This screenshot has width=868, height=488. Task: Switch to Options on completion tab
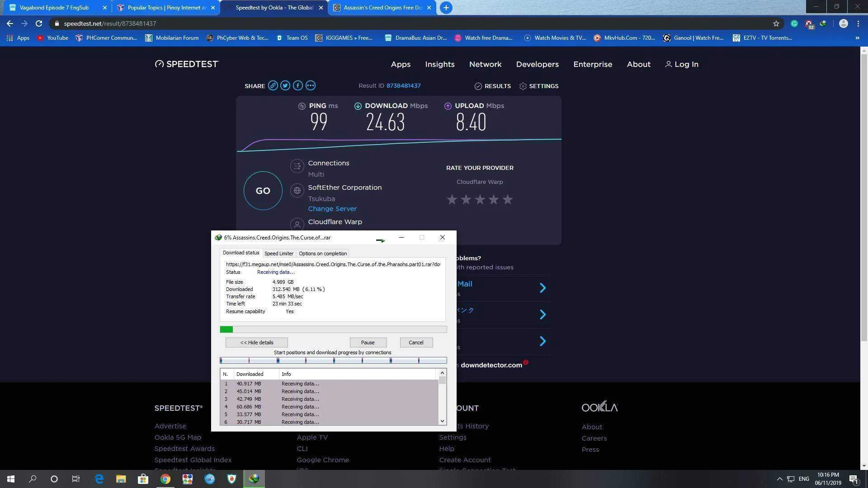pyautogui.click(x=323, y=253)
